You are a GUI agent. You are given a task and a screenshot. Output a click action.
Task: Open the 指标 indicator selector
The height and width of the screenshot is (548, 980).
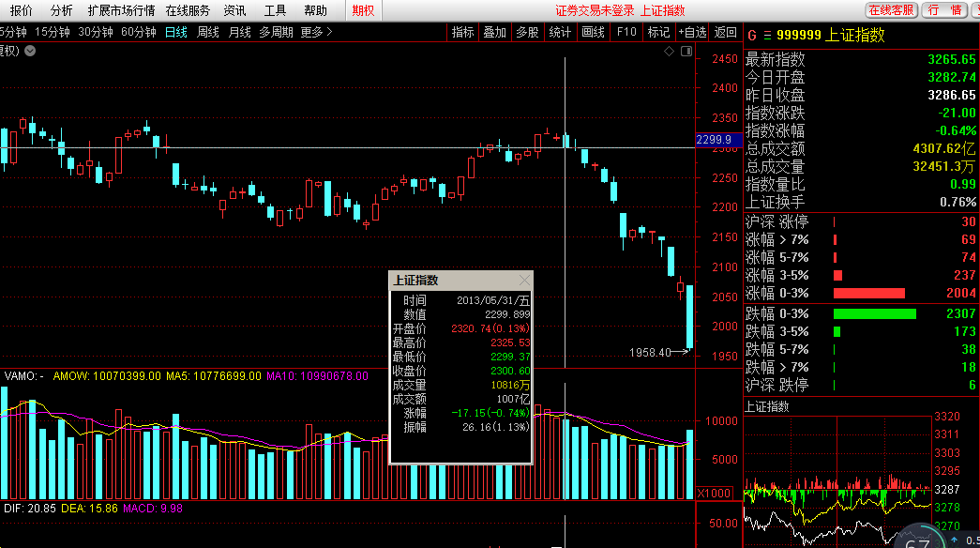[462, 32]
